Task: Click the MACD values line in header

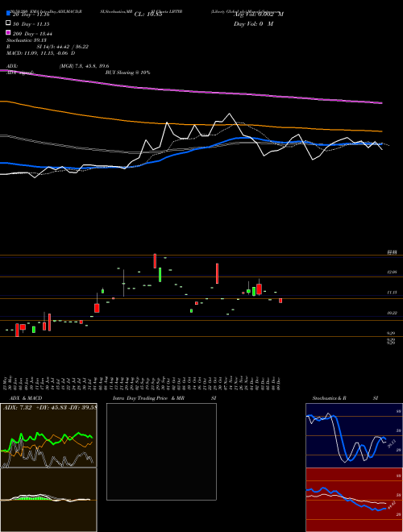Action: tap(41, 53)
